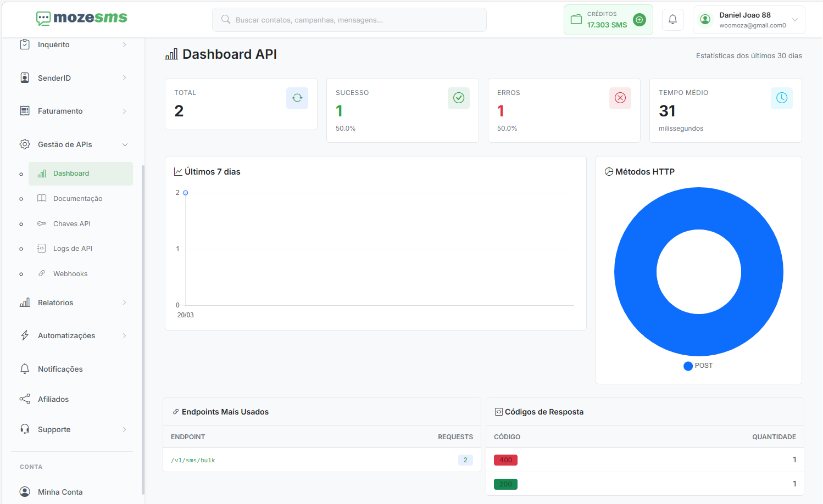Open Chaves API in the sidebar
The image size is (823, 504).
[71, 224]
